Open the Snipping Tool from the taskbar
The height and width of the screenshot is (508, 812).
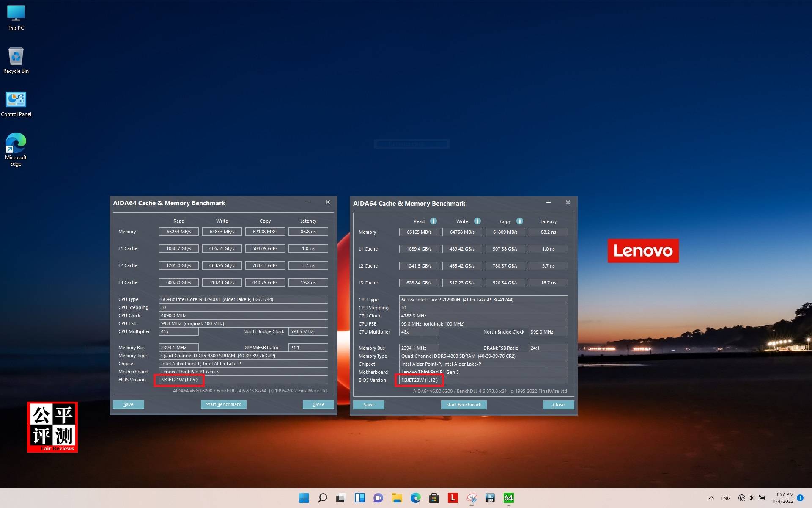pyautogui.click(x=471, y=498)
